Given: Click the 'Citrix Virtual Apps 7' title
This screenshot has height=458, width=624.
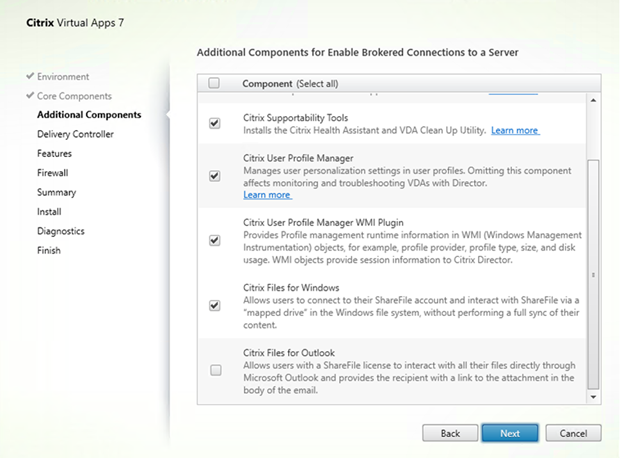Looking at the screenshot, I should pyautogui.click(x=75, y=23).
